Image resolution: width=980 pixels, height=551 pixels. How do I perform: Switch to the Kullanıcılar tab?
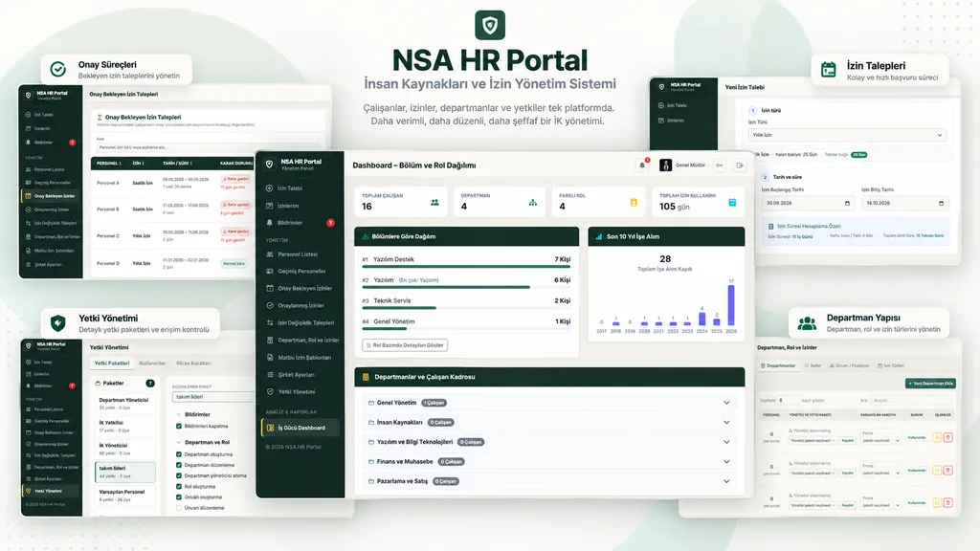pyautogui.click(x=152, y=363)
